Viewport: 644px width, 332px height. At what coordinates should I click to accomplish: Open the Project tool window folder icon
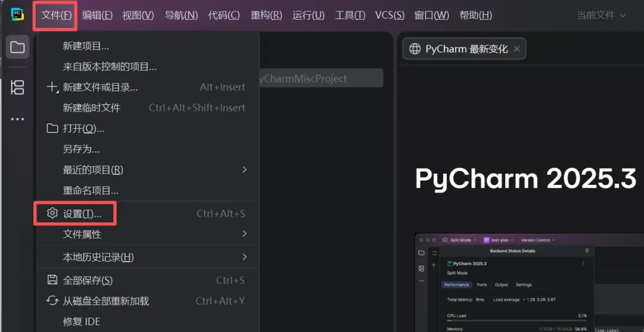point(17,47)
